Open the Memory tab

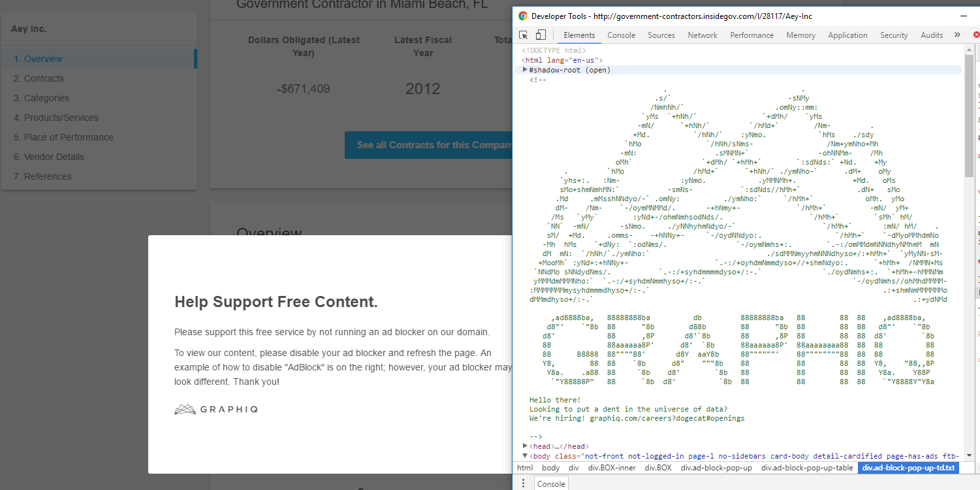(x=800, y=35)
